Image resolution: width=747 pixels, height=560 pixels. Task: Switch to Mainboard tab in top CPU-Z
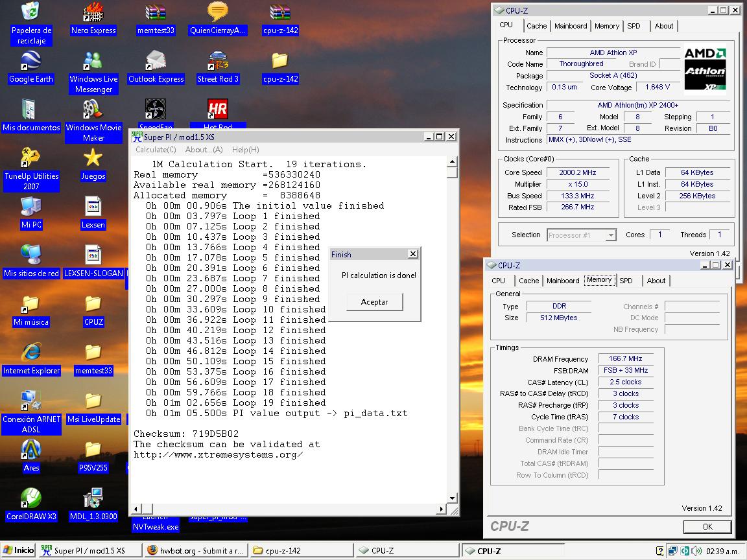tap(570, 26)
